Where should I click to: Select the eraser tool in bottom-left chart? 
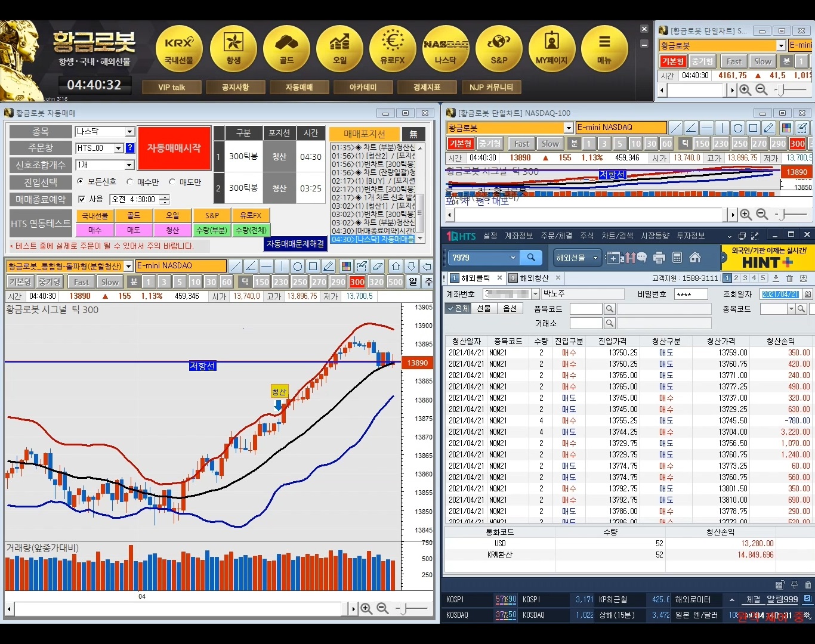378,266
